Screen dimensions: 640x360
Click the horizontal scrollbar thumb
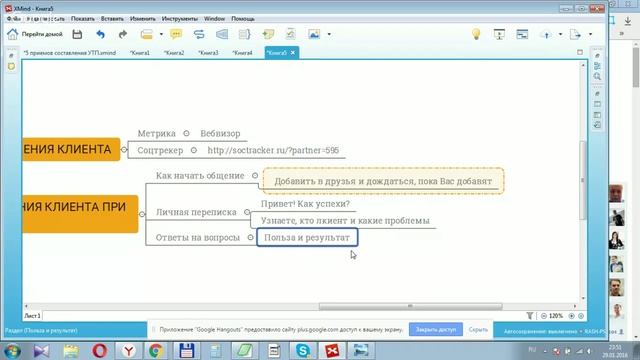point(410,306)
